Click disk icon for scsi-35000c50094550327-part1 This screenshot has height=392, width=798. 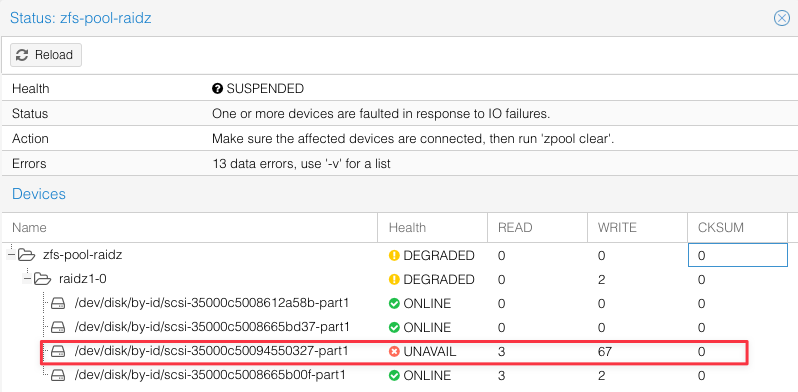[x=58, y=351]
